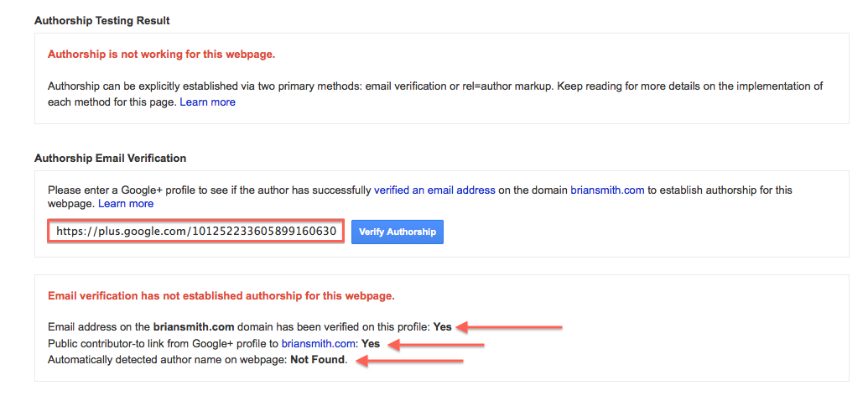Open briansmith.com link on the contributor-to line

tap(319, 344)
